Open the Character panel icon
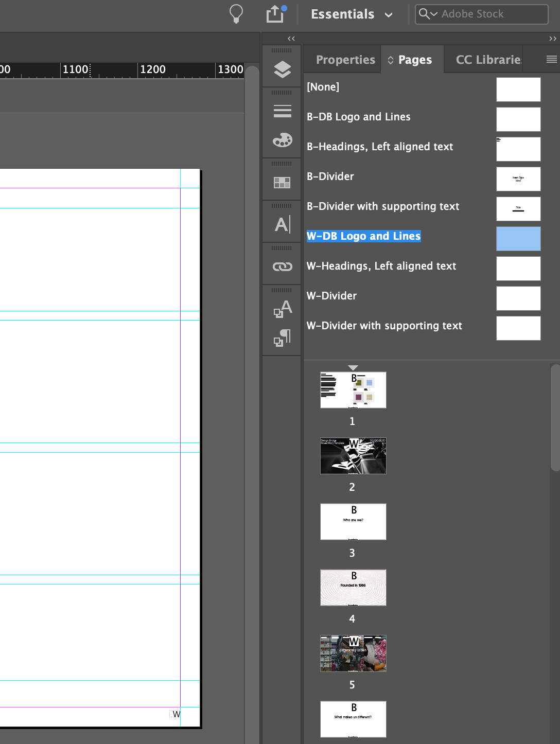Image resolution: width=560 pixels, height=744 pixels. pos(282,224)
